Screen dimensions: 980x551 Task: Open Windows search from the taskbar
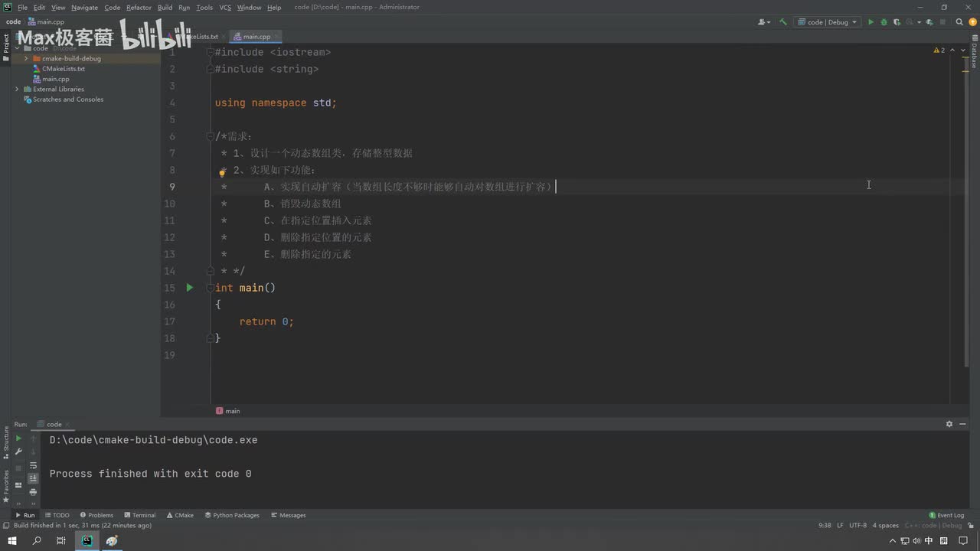click(x=37, y=541)
